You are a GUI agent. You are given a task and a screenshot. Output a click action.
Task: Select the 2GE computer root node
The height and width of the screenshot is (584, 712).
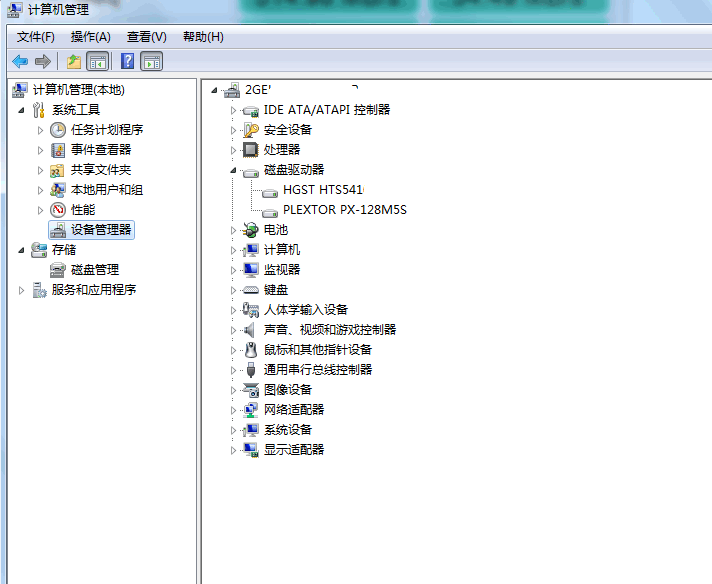point(257,90)
